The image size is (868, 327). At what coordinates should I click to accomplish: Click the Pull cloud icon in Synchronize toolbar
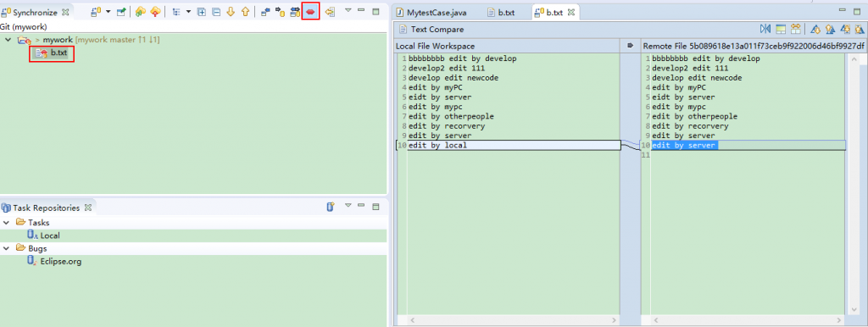tap(141, 12)
